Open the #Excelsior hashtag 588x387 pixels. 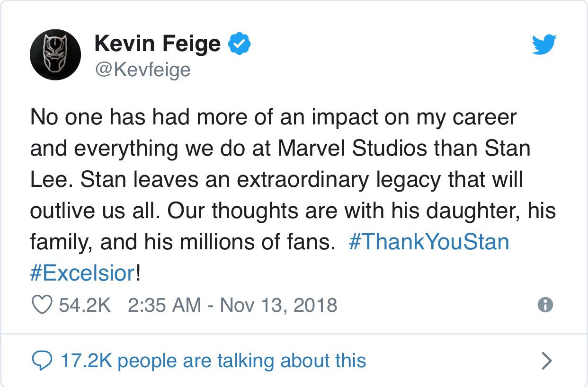[x=82, y=273]
